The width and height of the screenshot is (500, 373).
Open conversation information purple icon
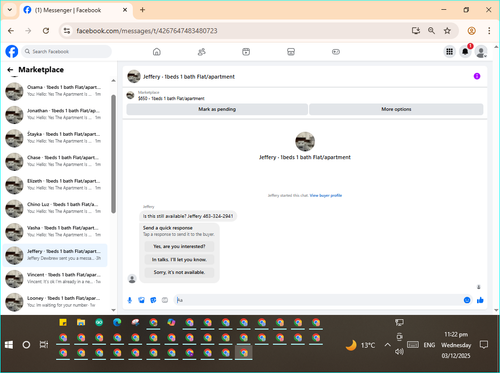point(477,76)
